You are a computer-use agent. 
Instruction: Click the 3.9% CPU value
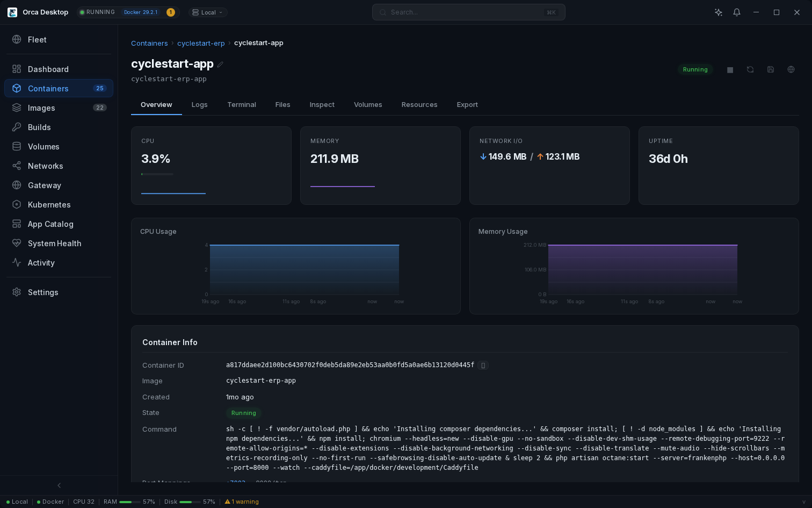coord(156,159)
